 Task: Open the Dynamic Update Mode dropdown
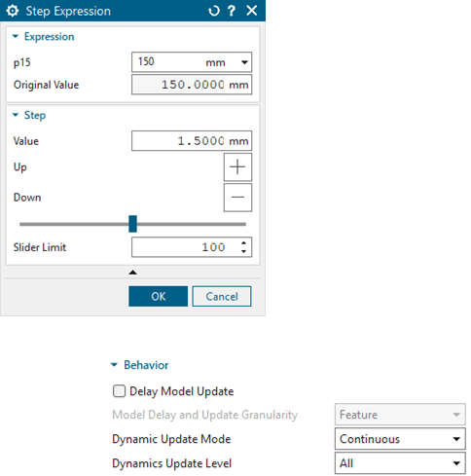click(x=400, y=439)
